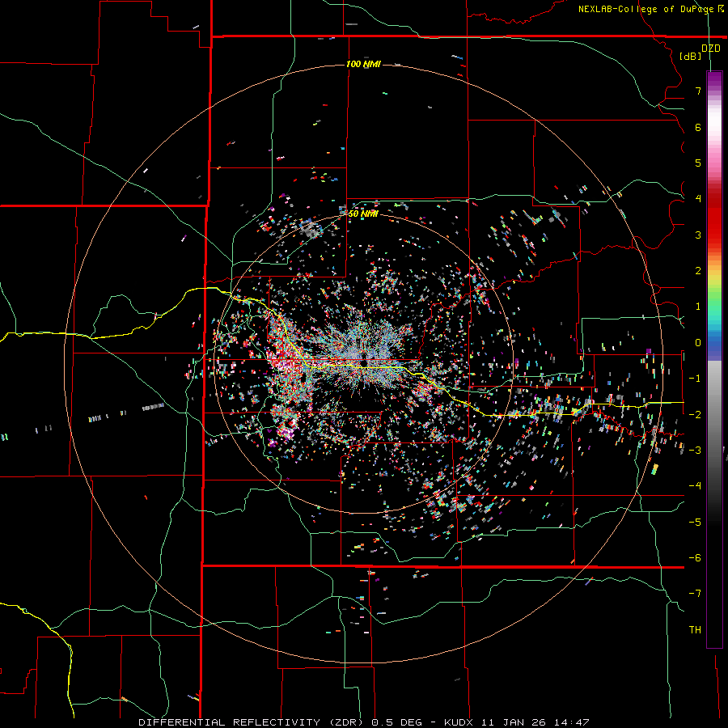Click the '4' value on color scale
This screenshot has height=728, width=728.
tap(698, 199)
